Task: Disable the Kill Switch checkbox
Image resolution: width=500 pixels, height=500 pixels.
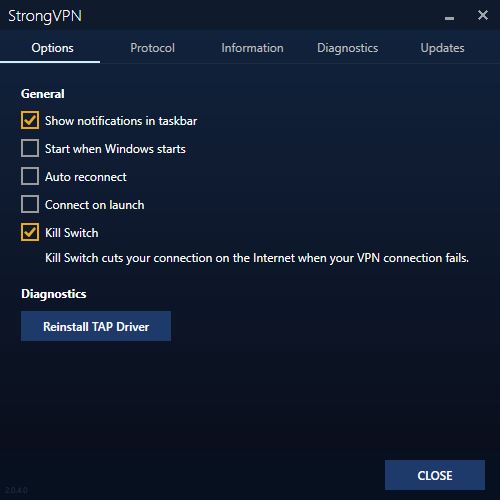Action: pos(30,232)
